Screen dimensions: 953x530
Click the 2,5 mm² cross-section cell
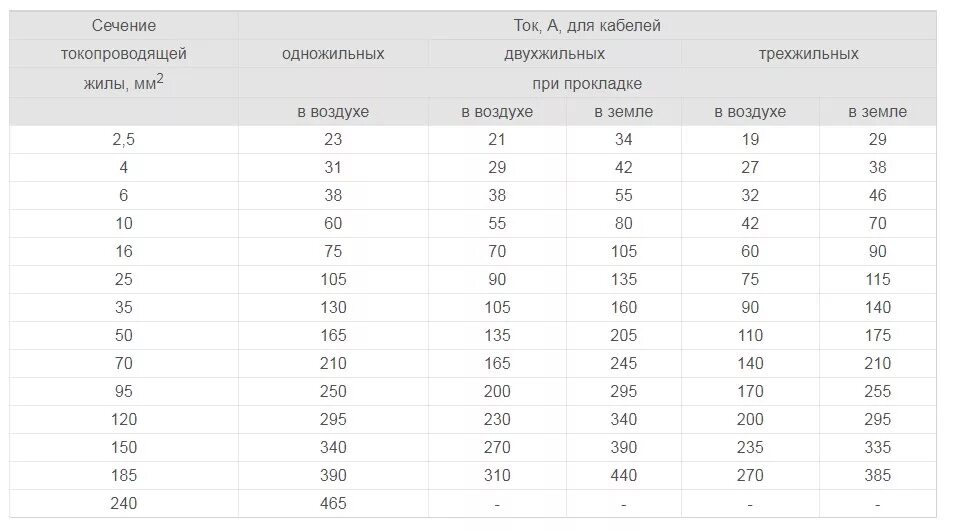123,139
